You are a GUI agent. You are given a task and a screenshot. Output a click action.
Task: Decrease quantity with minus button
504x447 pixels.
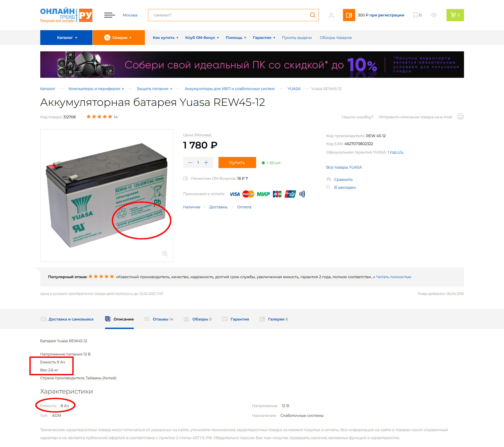pos(190,162)
